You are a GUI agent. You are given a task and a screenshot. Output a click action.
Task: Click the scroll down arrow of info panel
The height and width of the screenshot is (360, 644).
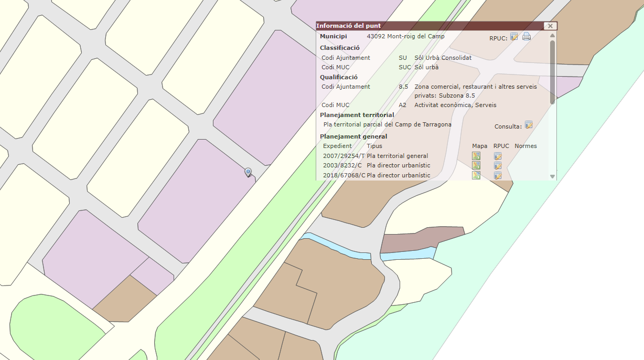[552, 177]
